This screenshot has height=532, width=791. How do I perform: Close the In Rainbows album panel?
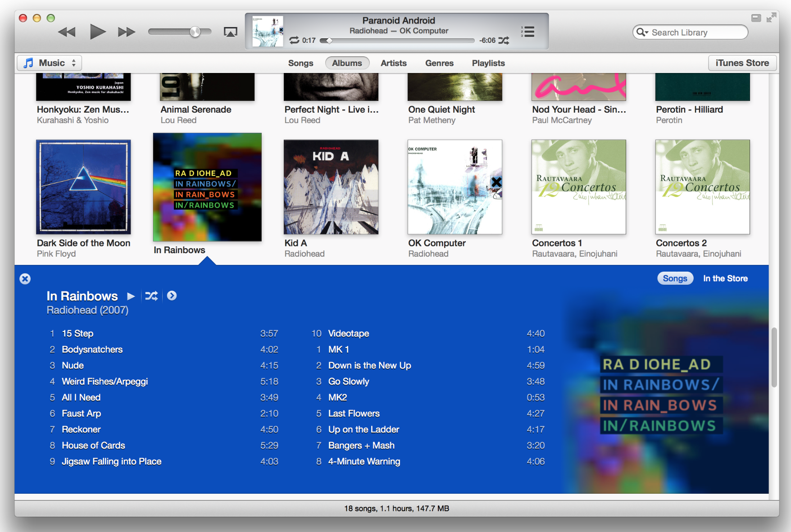tap(25, 279)
